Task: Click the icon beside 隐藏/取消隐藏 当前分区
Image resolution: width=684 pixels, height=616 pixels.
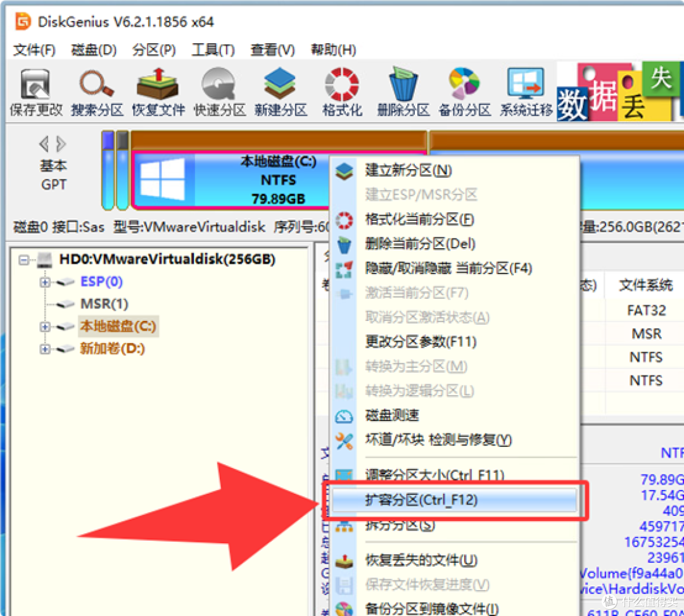Action: click(x=344, y=269)
